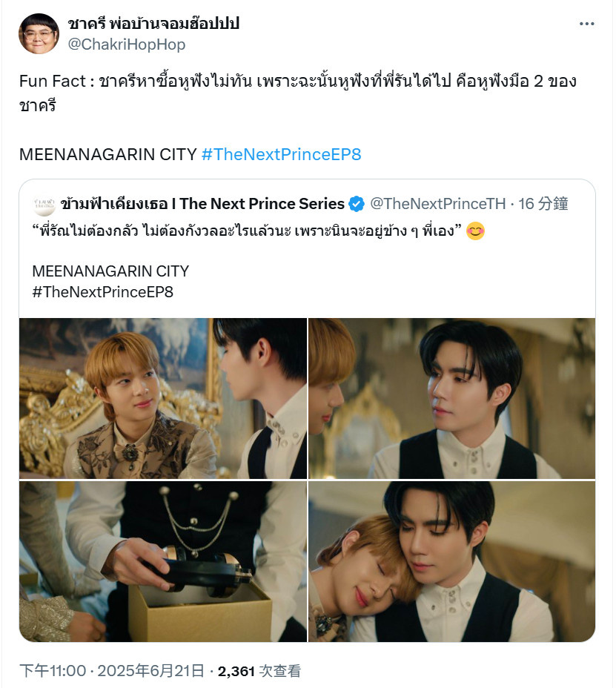The width and height of the screenshot is (616, 688).
Task: Open the @ChakriHopHop handle link
Action: pos(126,44)
